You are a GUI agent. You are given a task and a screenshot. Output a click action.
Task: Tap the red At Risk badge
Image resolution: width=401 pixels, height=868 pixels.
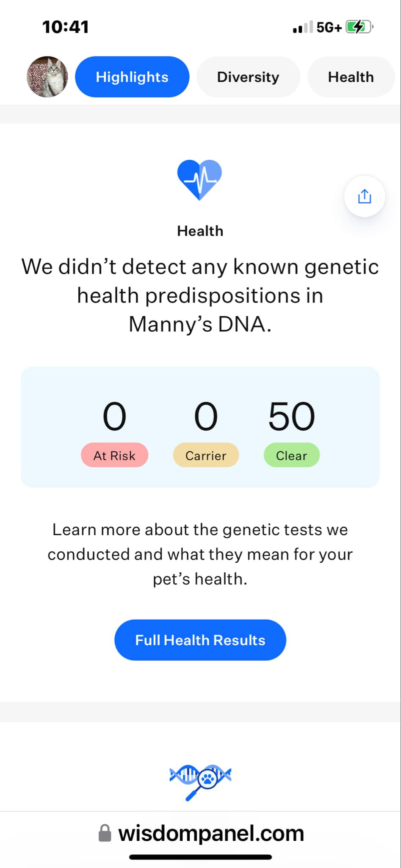pyautogui.click(x=114, y=455)
